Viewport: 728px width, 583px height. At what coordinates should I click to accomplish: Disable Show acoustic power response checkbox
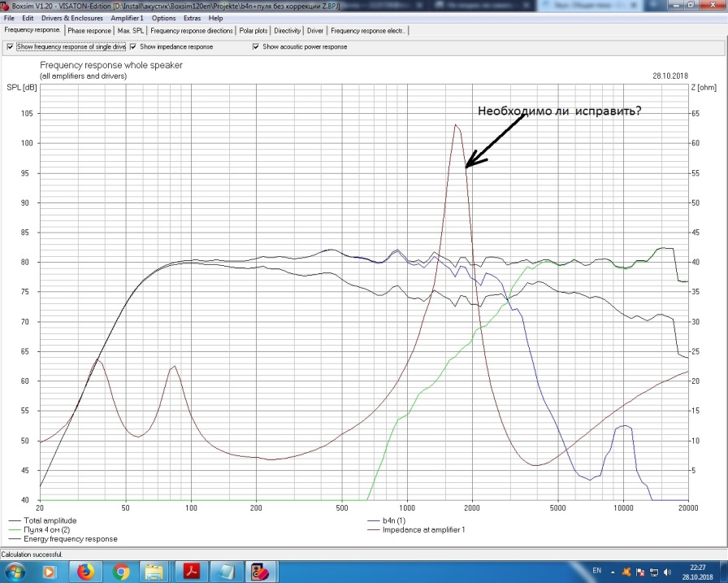coord(257,47)
